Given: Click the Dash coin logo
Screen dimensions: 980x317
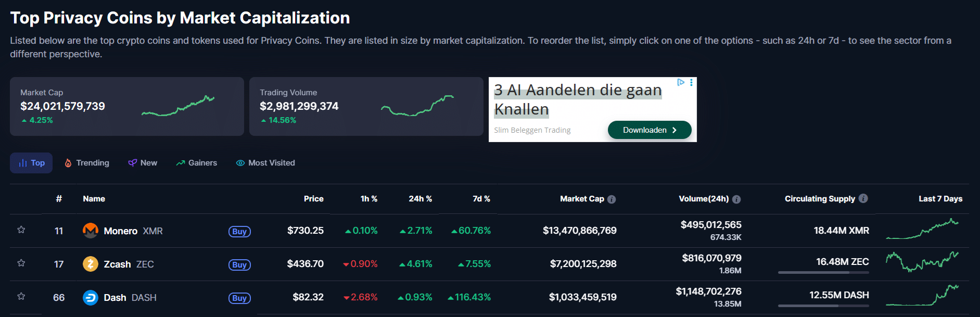Looking at the screenshot, I should tap(91, 297).
